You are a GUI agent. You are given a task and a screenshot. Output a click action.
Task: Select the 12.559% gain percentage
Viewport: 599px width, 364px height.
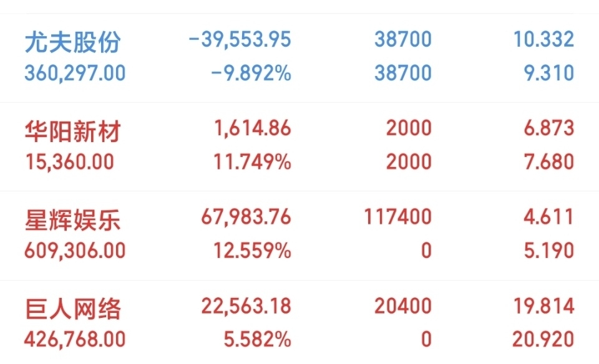[252, 251]
